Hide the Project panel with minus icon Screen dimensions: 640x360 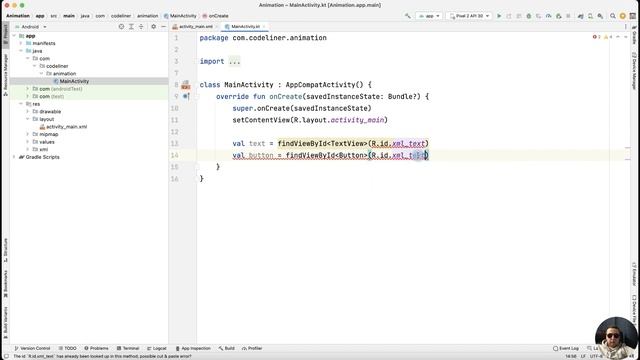pos(163,27)
